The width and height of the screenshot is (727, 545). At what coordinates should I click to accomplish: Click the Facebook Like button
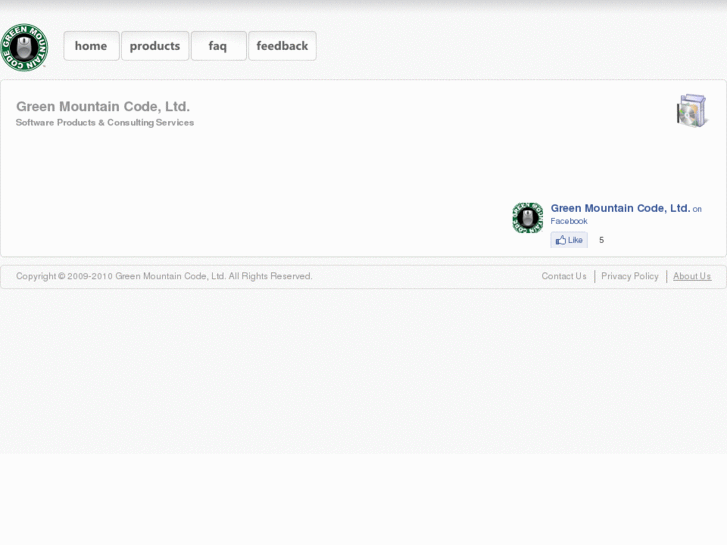click(569, 240)
